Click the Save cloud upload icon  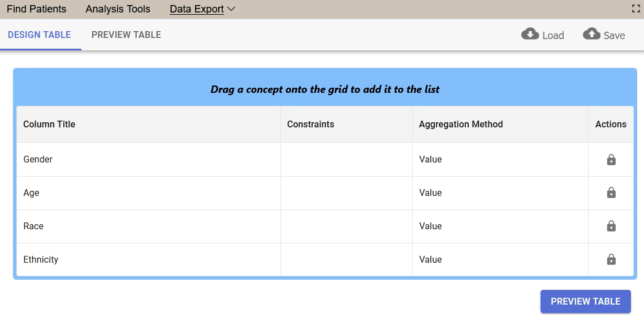coord(591,34)
